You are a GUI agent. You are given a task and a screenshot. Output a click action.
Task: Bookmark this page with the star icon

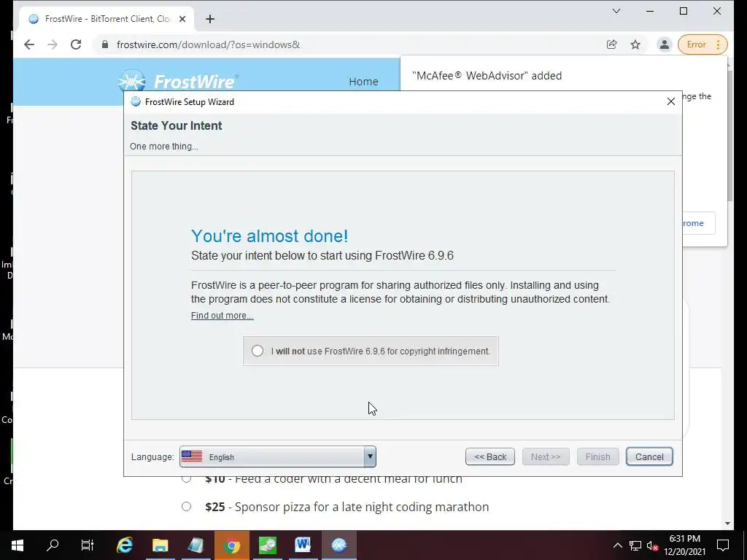coord(635,44)
